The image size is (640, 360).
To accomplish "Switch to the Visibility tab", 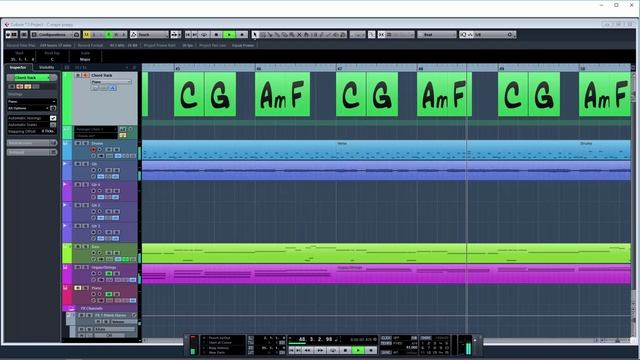I will point(47,67).
